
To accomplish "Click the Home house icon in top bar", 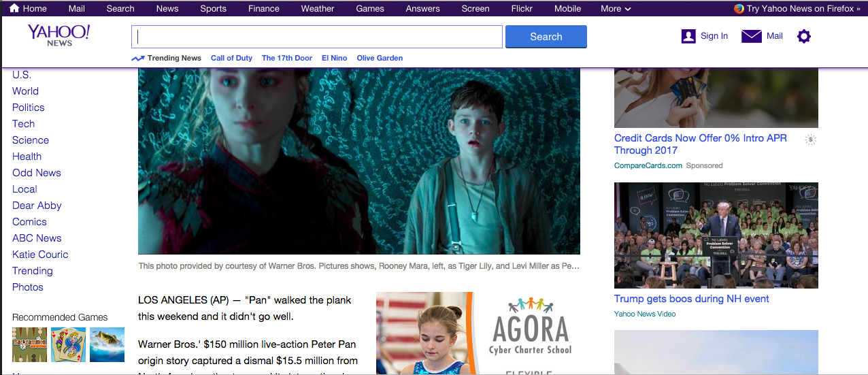I will point(14,9).
